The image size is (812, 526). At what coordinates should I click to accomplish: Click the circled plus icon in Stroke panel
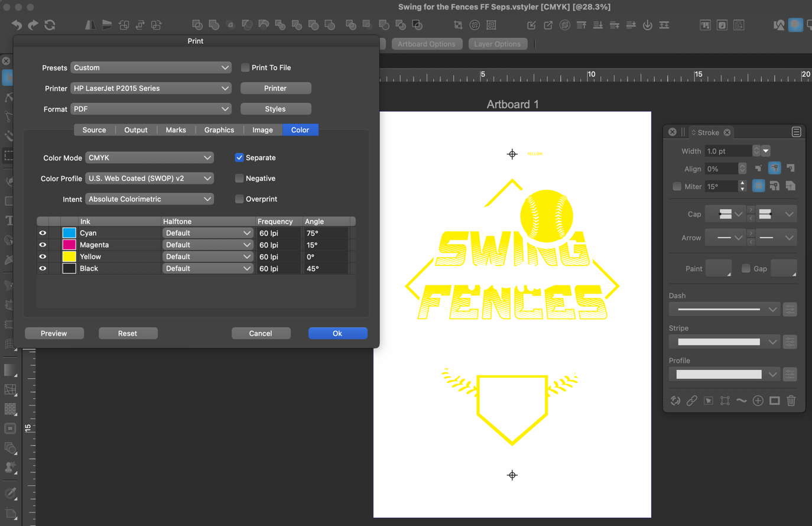tap(758, 401)
